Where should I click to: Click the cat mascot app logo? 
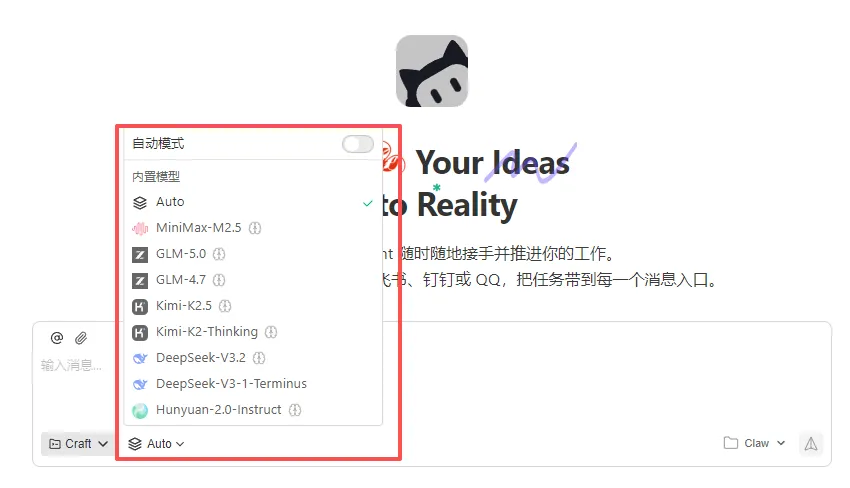click(x=432, y=71)
